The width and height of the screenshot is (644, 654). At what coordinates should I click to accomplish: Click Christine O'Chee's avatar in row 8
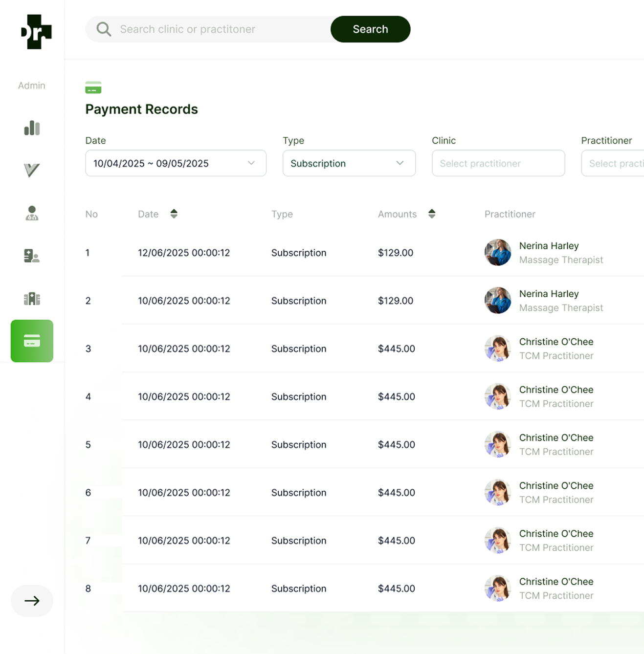tap(498, 588)
